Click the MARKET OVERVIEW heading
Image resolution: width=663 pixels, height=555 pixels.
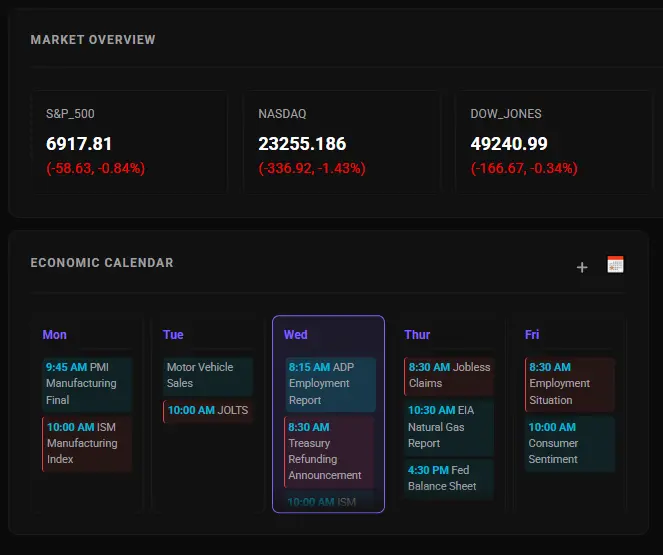coord(93,40)
